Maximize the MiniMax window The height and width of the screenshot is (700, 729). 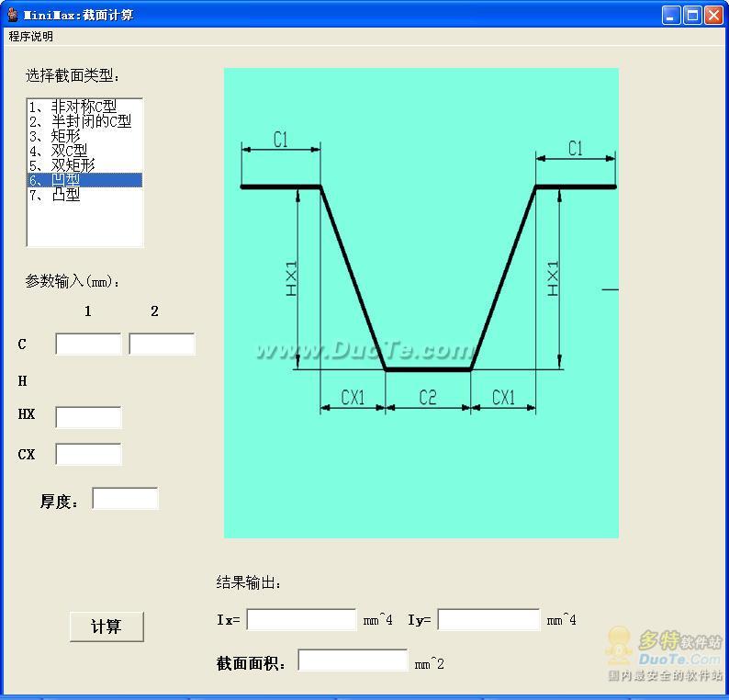point(692,15)
